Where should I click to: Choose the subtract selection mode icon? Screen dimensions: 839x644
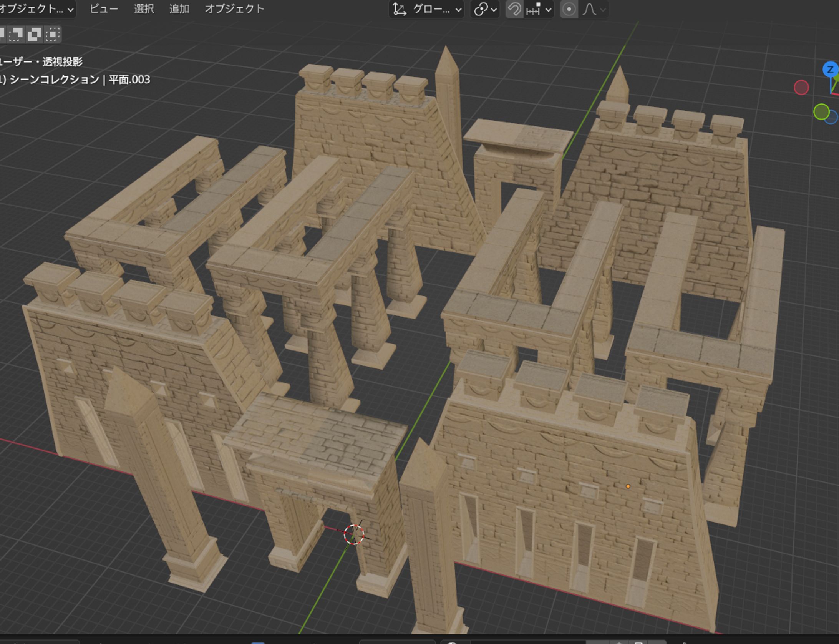click(x=15, y=34)
